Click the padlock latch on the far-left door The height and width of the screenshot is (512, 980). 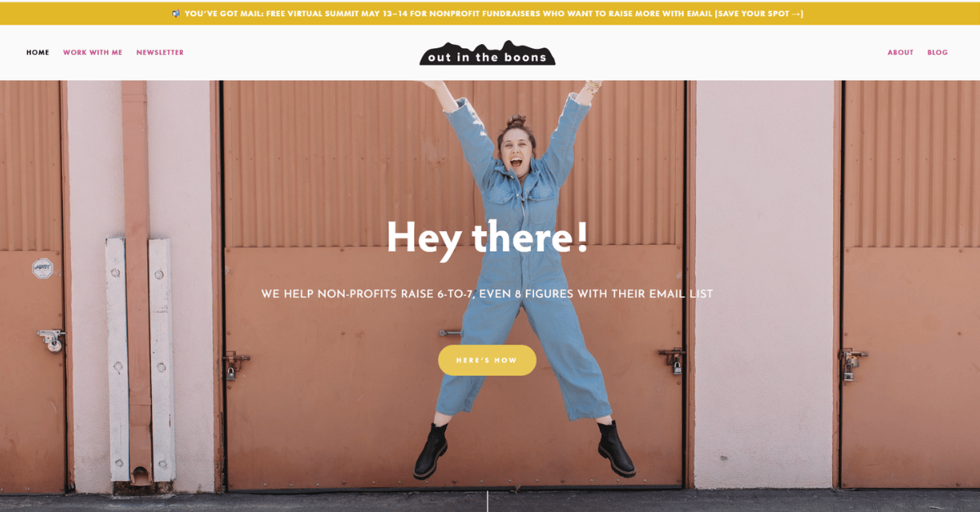pyautogui.click(x=51, y=339)
